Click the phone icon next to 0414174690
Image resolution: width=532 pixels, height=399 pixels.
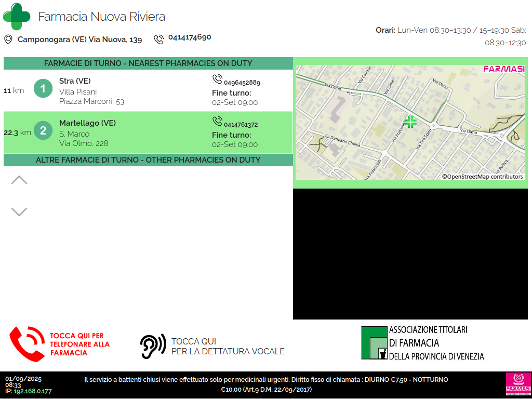tap(158, 39)
